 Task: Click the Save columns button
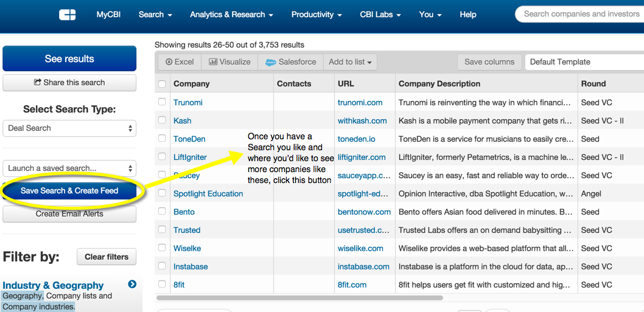pos(489,62)
